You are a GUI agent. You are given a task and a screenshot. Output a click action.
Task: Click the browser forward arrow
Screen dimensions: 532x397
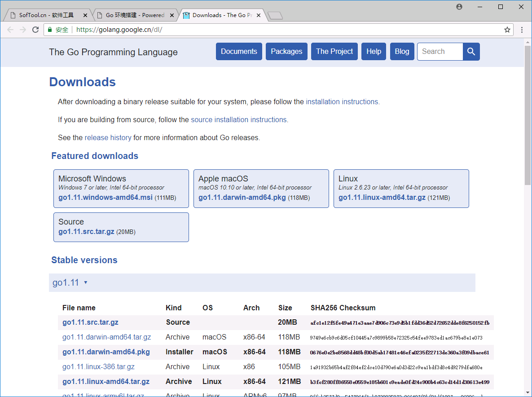tap(23, 30)
